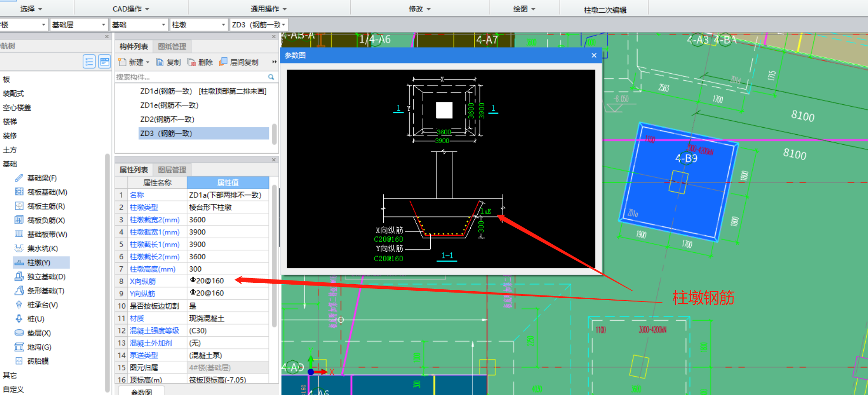Close the property list panel
868x395 pixels.
coord(274,160)
